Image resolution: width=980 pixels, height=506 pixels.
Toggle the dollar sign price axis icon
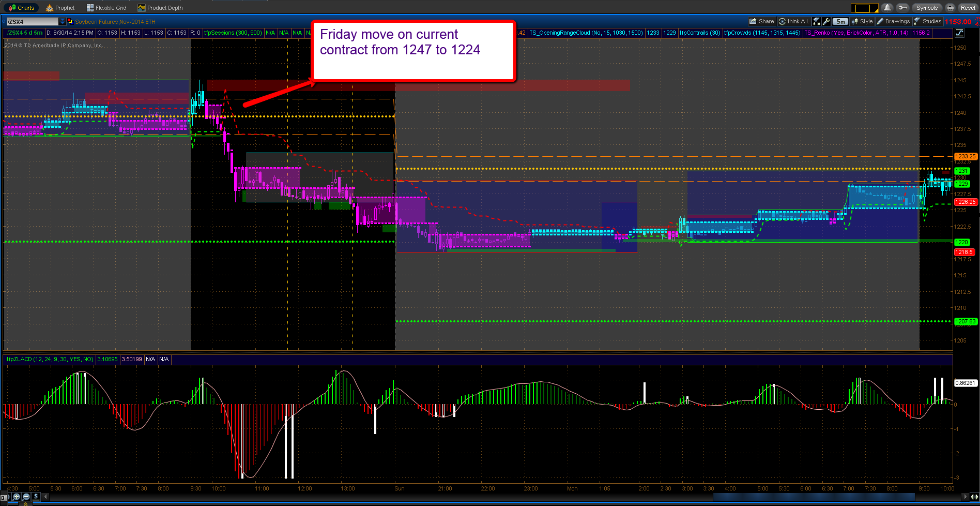pyautogui.click(x=36, y=497)
